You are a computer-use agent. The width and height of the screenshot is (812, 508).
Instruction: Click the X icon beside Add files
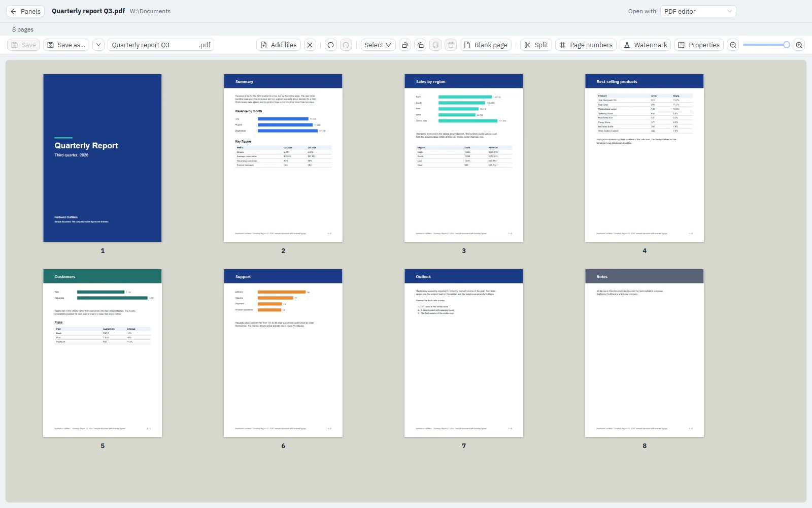(x=310, y=45)
